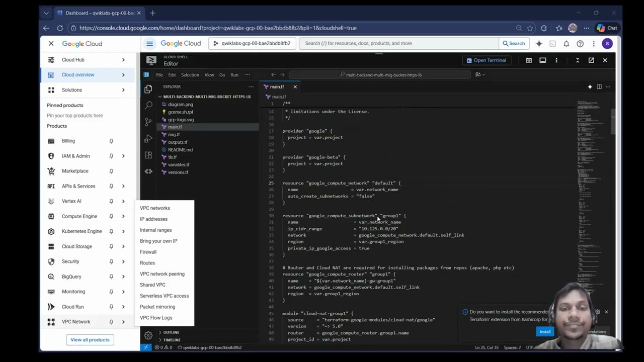This screenshot has height=362, width=644.
Task: Open the Selection menu in the editor
Action: (190, 75)
